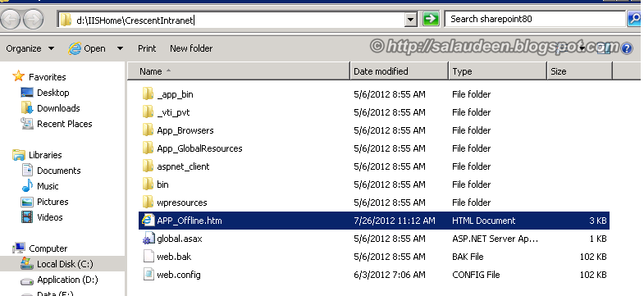Select the APP_Offline.htm file name

coord(190,221)
